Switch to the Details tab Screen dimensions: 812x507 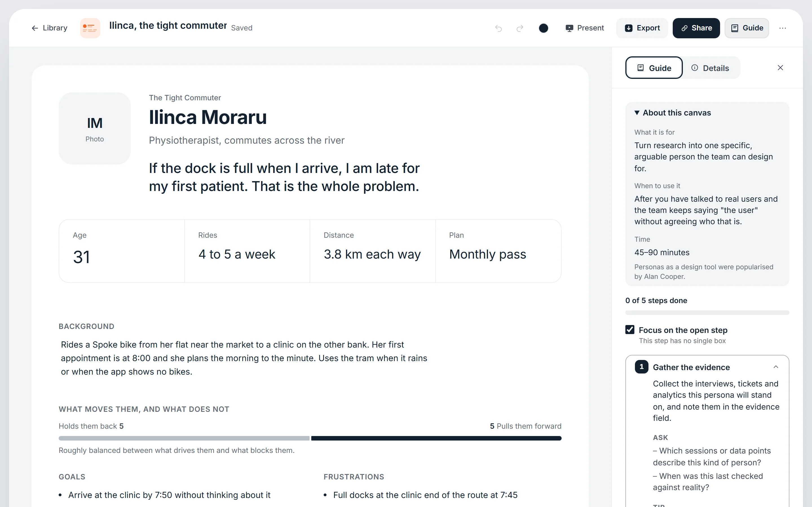coord(710,68)
